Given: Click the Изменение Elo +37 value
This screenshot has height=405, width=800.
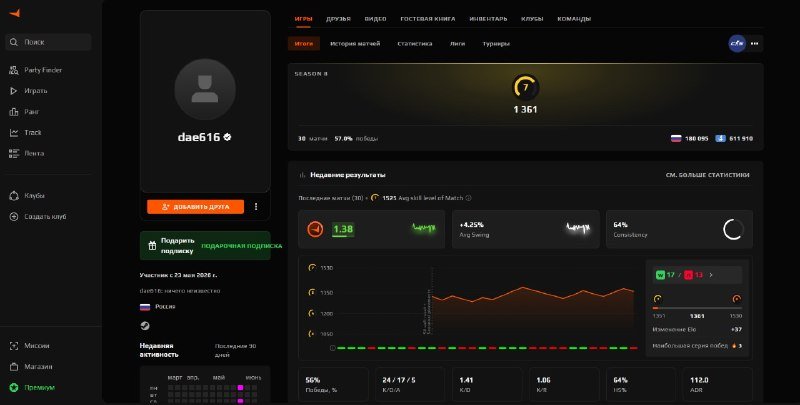Looking at the screenshot, I should pyautogui.click(x=736, y=330).
